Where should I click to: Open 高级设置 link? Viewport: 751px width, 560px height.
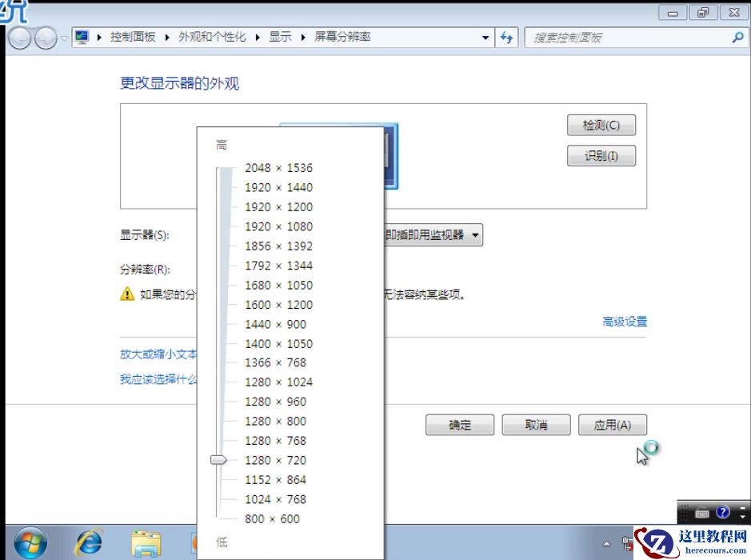(624, 321)
